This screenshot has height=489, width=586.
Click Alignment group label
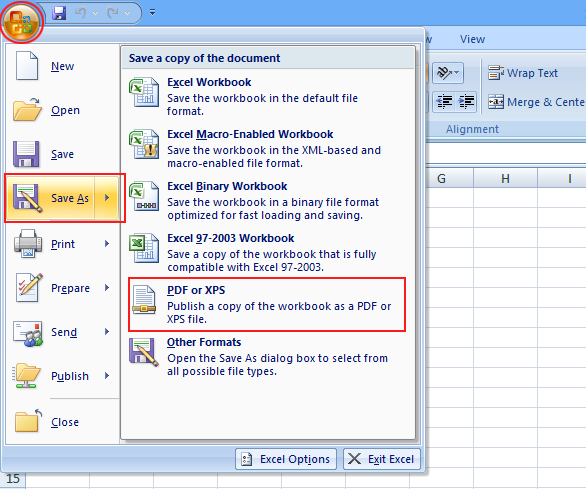click(472, 129)
